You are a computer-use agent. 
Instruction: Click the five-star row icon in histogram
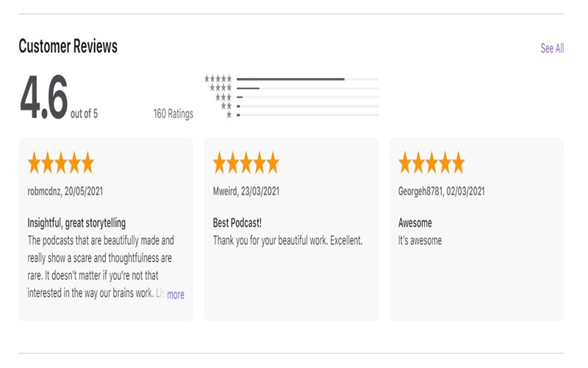218,79
